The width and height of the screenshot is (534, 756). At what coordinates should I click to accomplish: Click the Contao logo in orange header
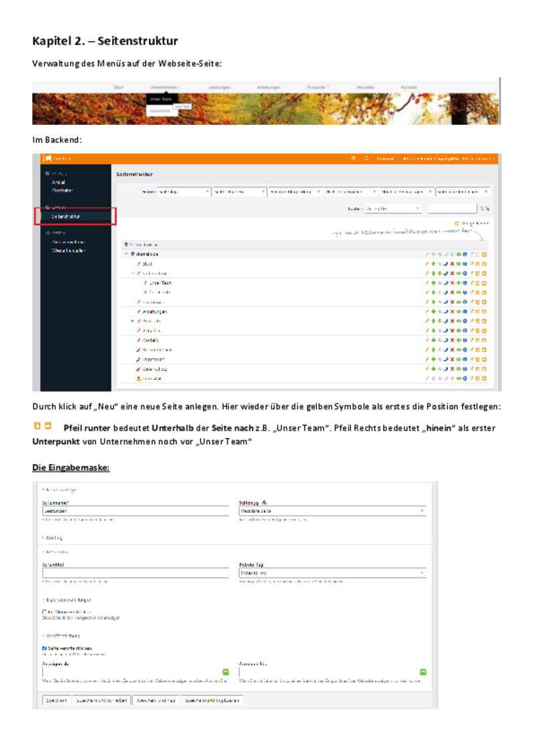47,158
